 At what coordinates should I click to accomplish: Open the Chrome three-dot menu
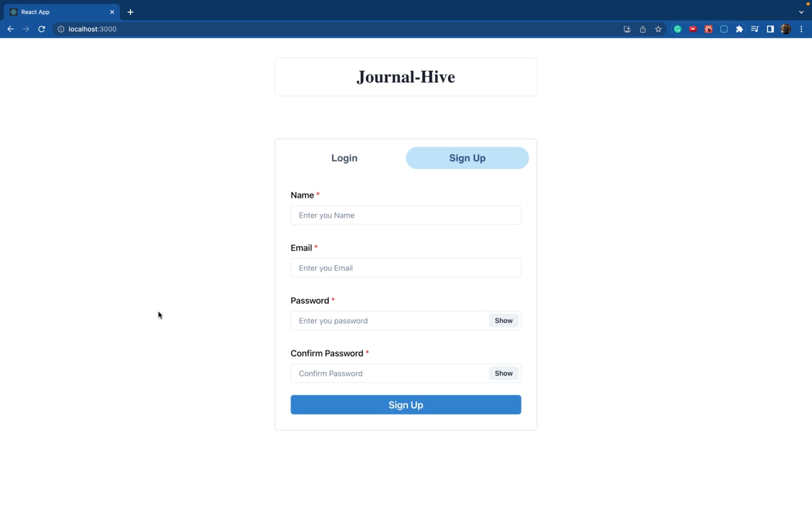click(x=802, y=29)
